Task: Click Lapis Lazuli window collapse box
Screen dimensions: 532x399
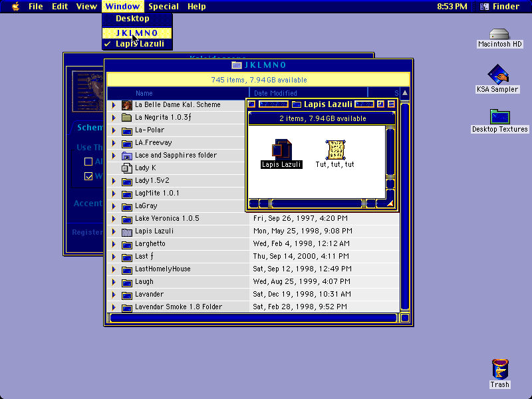Action: tap(391, 104)
